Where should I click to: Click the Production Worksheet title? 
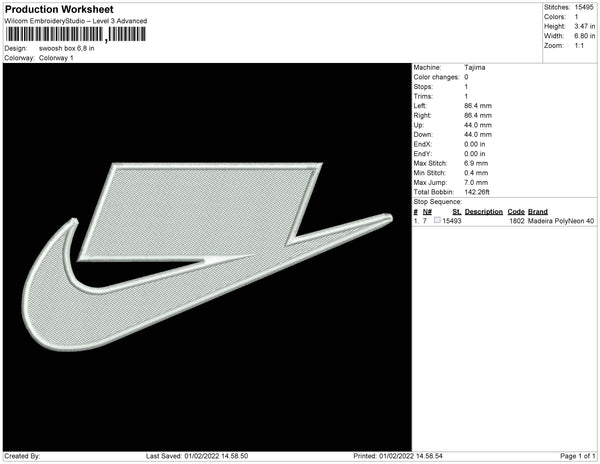click(59, 10)
